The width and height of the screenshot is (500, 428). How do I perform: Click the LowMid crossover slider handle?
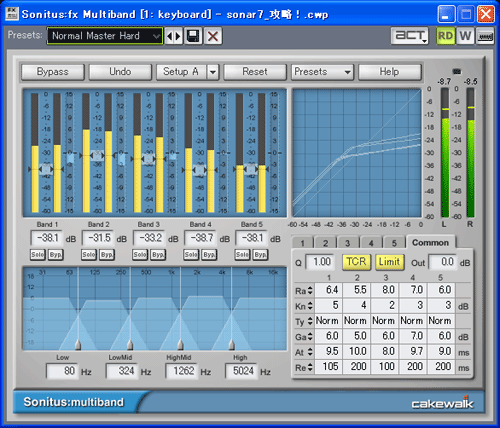click(130, 345)
